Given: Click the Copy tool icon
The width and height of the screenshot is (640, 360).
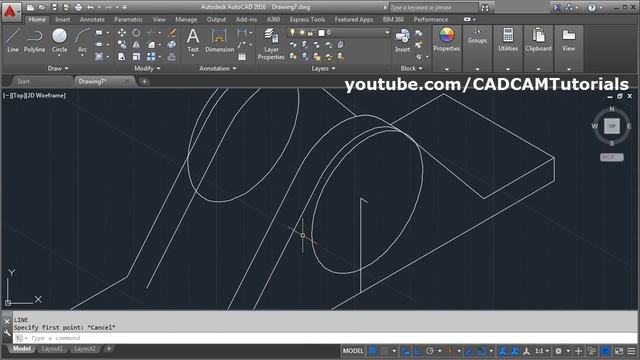Looking at the screenshot, I should pos(122,44).
